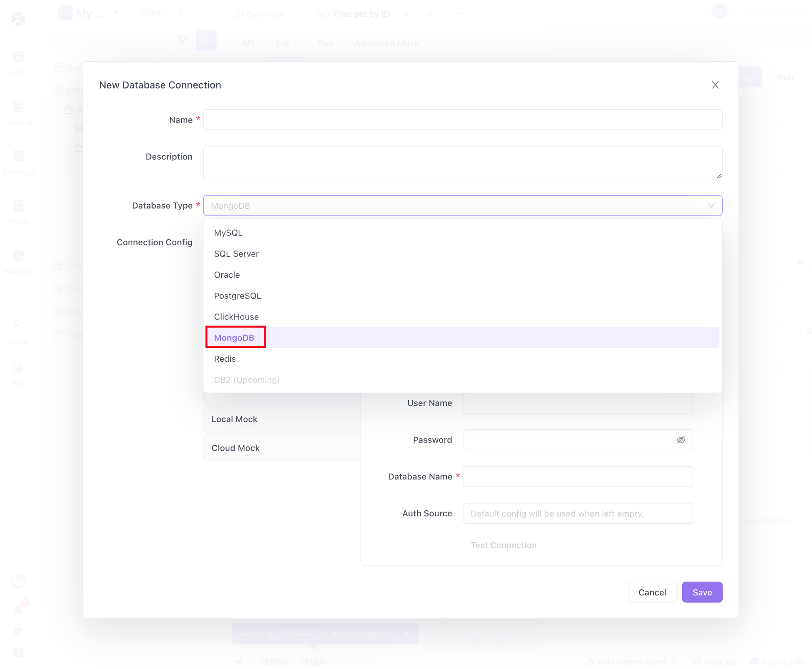Select MySQL from the database list
This screenshot has height=669, width=812.
(x=462, y=233)
